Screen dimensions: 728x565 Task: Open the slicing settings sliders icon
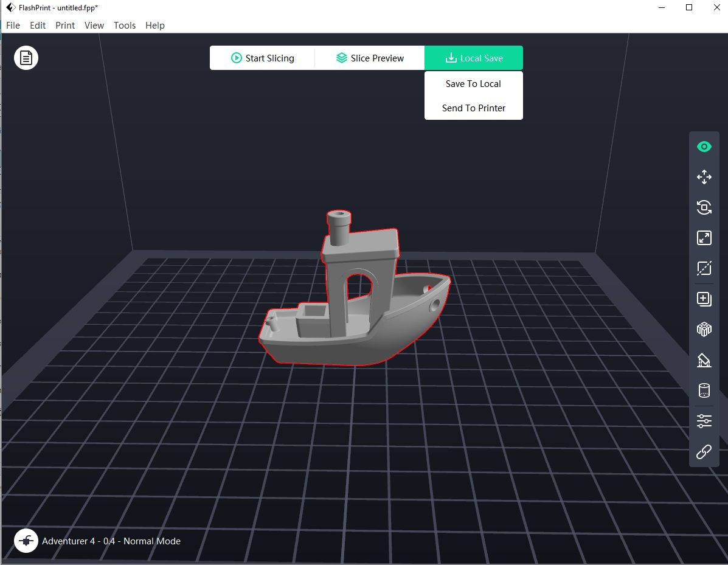click(704, 421)
